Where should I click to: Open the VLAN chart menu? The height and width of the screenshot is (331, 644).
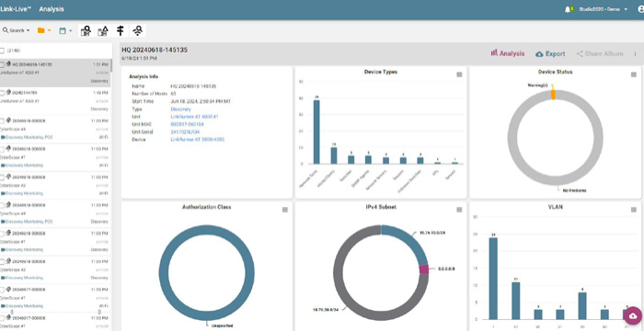633,210
